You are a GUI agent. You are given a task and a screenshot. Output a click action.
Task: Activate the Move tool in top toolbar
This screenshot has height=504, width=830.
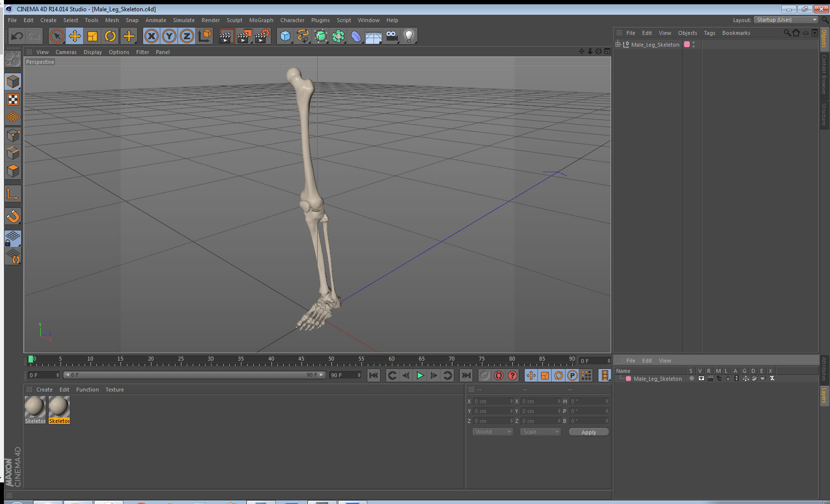tap(75, 36)
